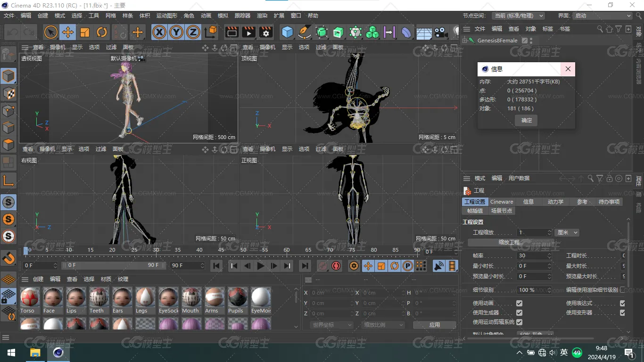Open Windows Start menu
Screen dimensions: 644x362
11,353
